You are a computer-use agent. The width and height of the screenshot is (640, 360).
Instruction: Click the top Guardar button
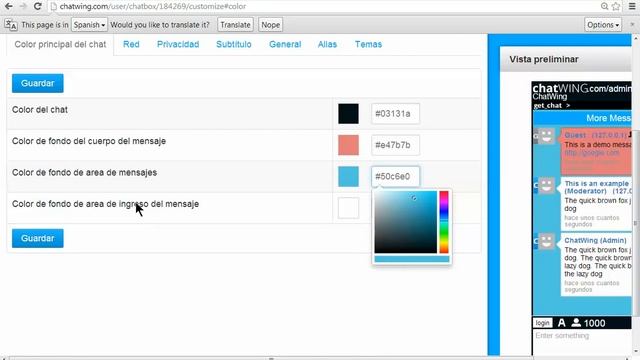tap(38, 83)
